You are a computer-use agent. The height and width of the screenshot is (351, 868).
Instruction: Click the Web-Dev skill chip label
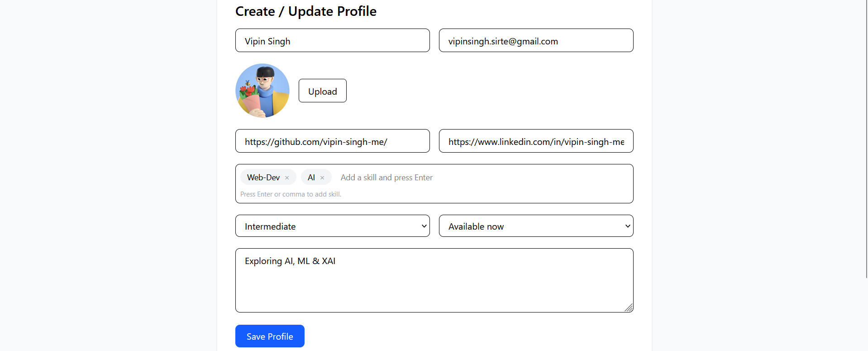(263, 178)
